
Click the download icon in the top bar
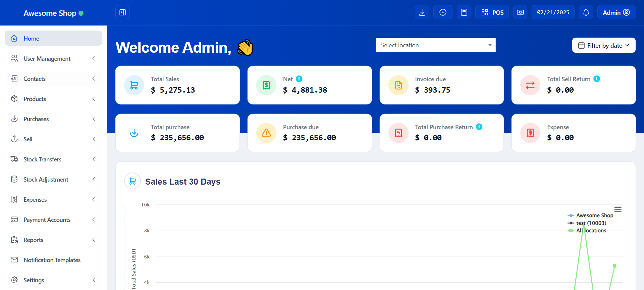422,12
